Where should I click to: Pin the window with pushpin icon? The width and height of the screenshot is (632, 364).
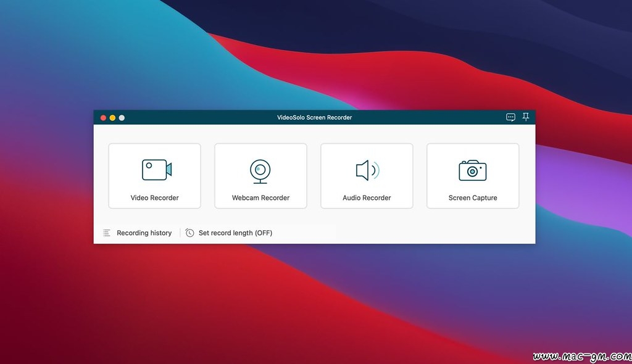[526, 117]
